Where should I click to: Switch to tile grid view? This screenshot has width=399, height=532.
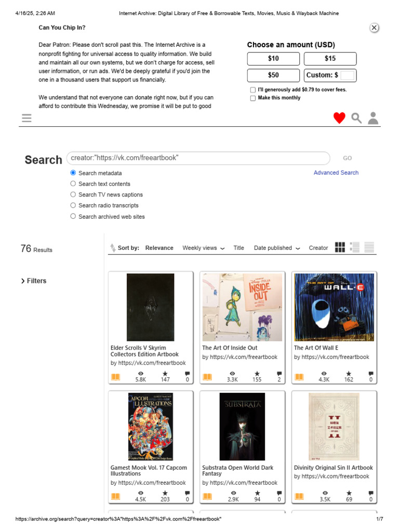pyautogui.click(x=340, y=247)
